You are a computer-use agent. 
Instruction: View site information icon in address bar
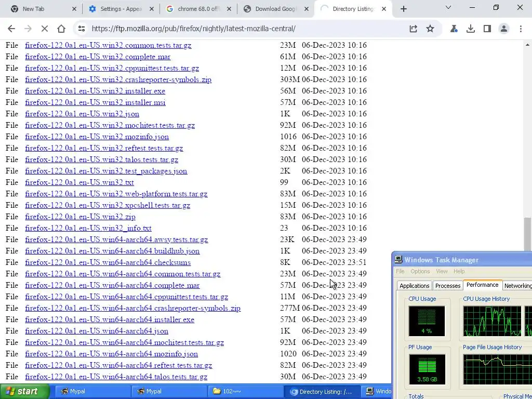[82, 29]
